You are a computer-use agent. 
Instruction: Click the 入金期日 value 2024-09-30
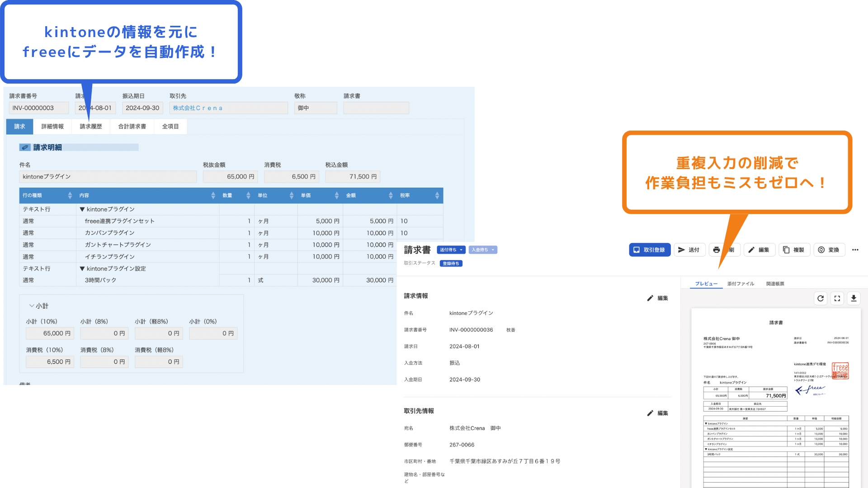[465, 380]
